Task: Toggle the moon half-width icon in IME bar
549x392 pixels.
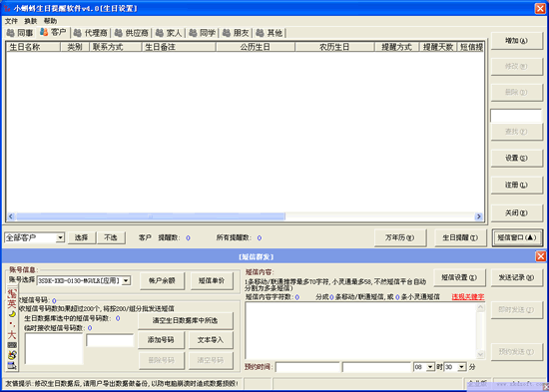Action: pyautogui.click(x=12, y=313)
